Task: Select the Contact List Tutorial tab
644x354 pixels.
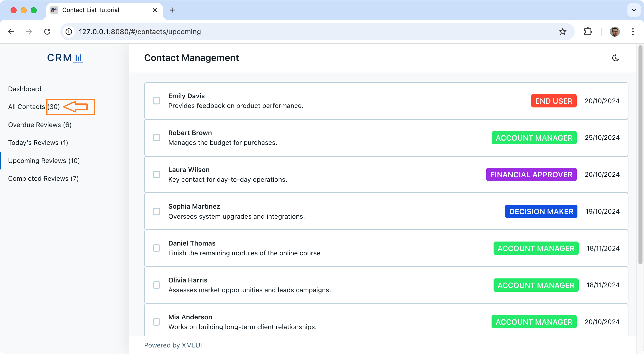Action: [104, 10]
